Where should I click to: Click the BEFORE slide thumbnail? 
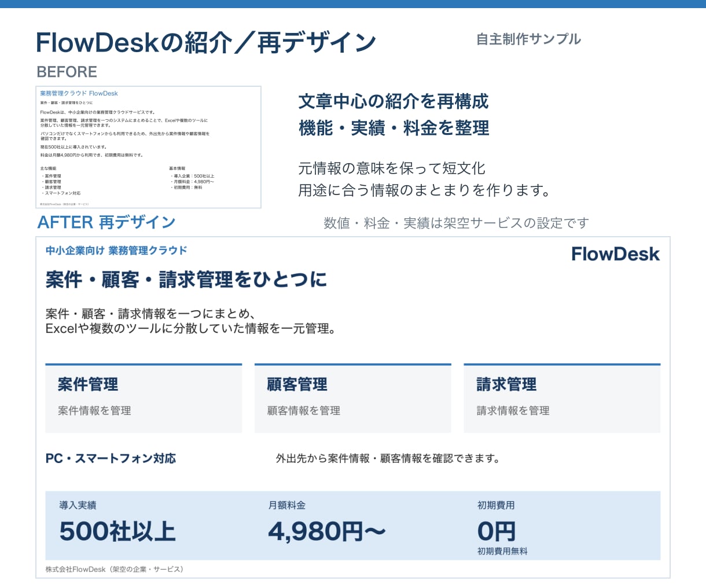pyautogui.click(x=148, y=147)
